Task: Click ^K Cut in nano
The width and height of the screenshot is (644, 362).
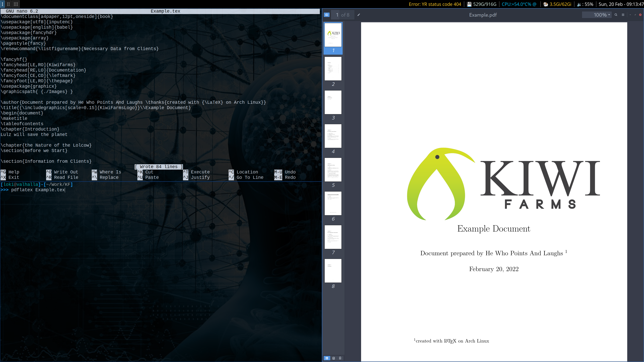Action: (x=145, y=172)
